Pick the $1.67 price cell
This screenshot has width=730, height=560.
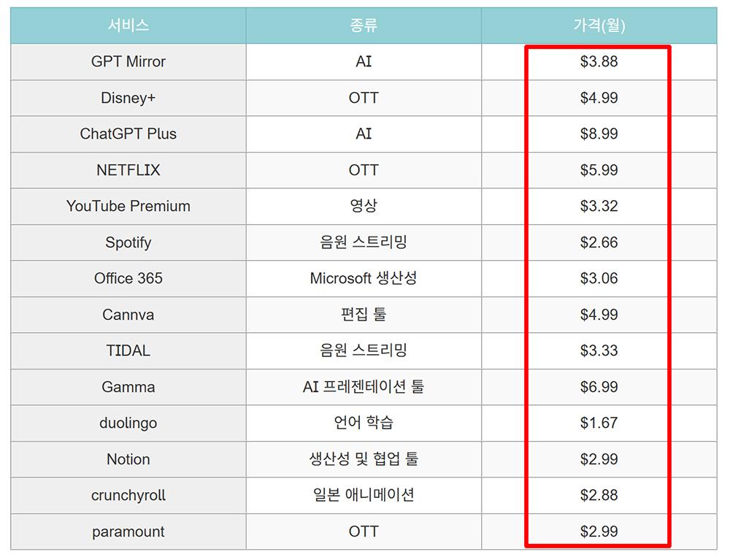click(x=599, y=423)
